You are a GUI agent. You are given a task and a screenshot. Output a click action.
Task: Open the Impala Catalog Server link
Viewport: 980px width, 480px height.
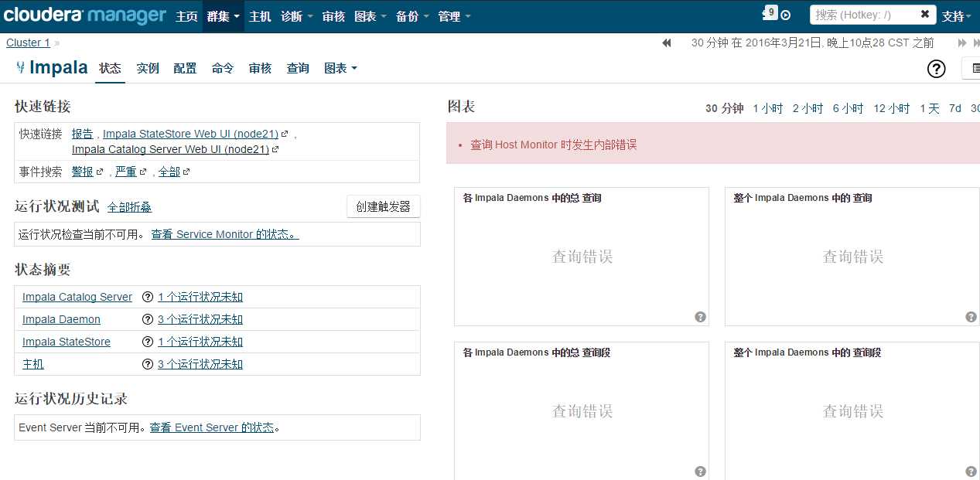[x=77, y=297]
